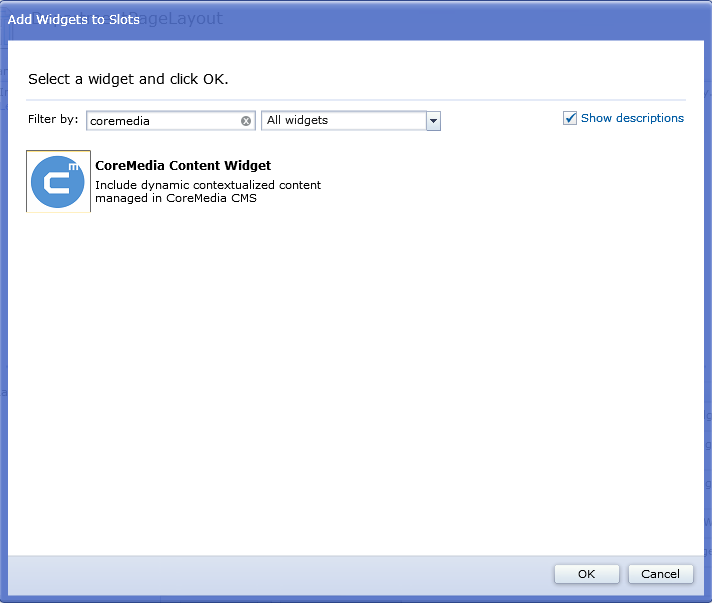This screenshot has height=603, width=712.
Task: Toggle the Show descriptions checkbox
Action: [x=570, y=118]
